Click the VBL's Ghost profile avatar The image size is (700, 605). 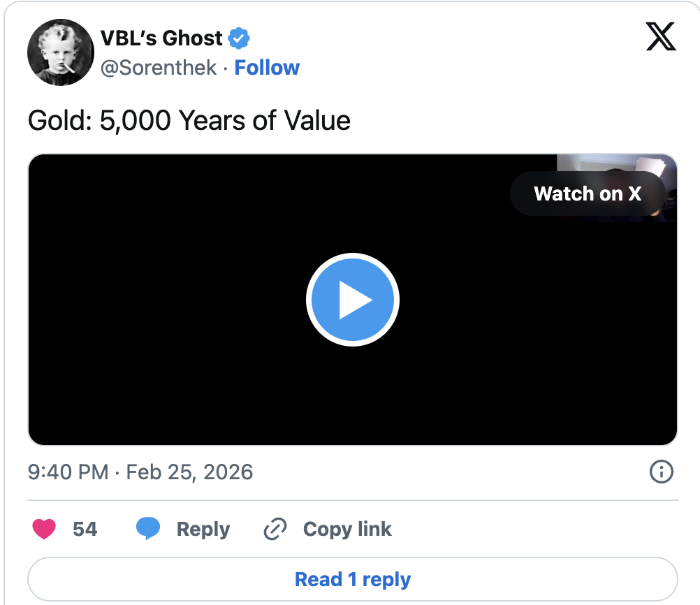click(x=60, y=52)
